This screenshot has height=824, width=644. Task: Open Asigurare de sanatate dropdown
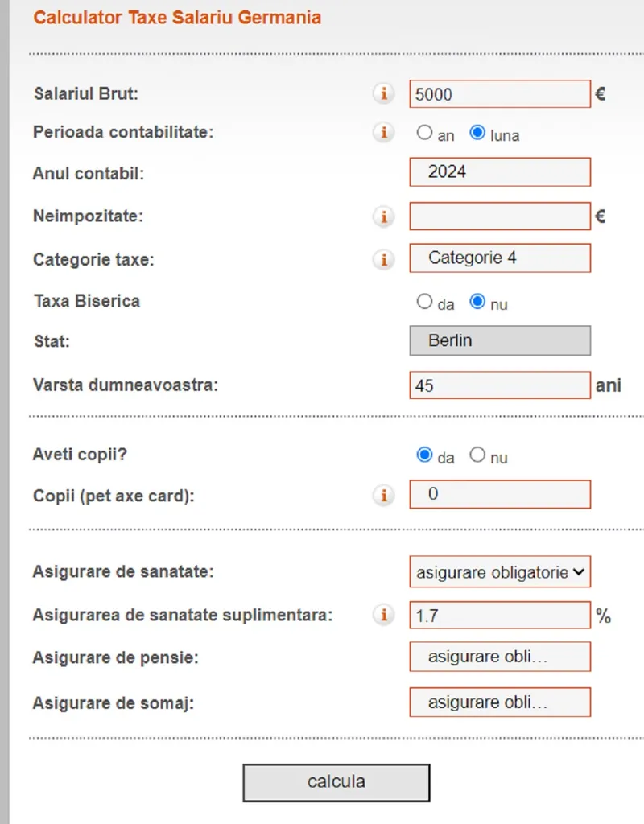(500, 573)
